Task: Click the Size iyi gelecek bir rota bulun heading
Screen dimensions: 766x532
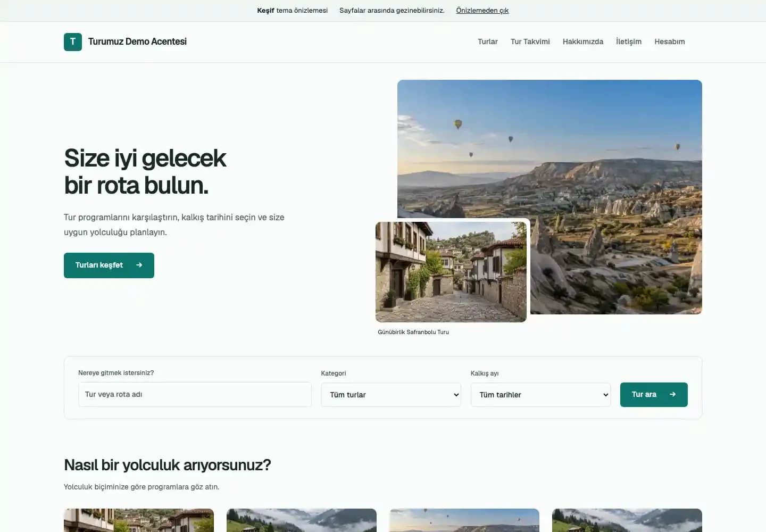Action: [x=145, y=172]
